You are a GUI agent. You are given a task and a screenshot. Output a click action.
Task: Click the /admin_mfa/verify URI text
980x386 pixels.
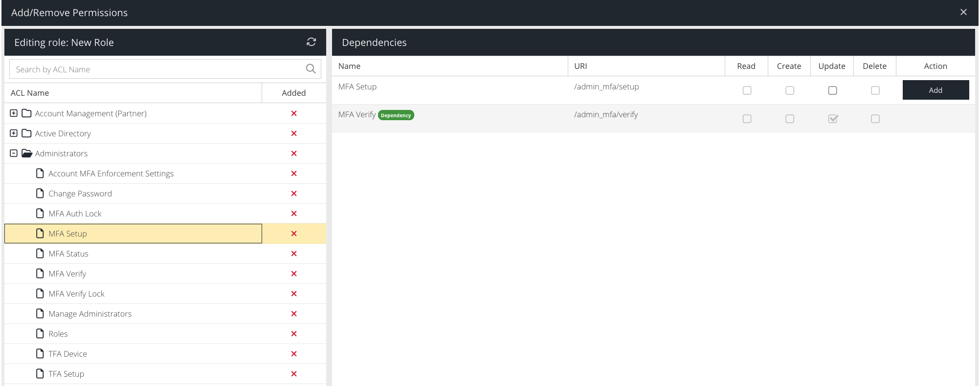tap(606, 114)
